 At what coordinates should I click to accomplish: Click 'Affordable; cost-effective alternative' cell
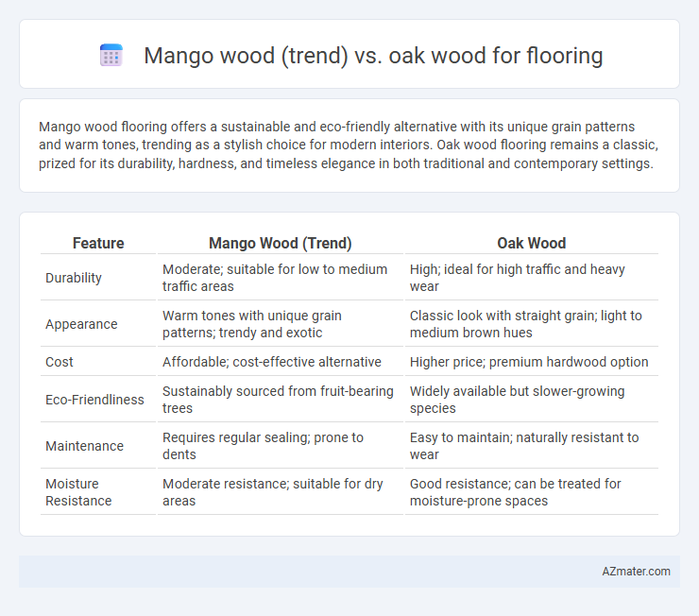(x=272, y=362)
